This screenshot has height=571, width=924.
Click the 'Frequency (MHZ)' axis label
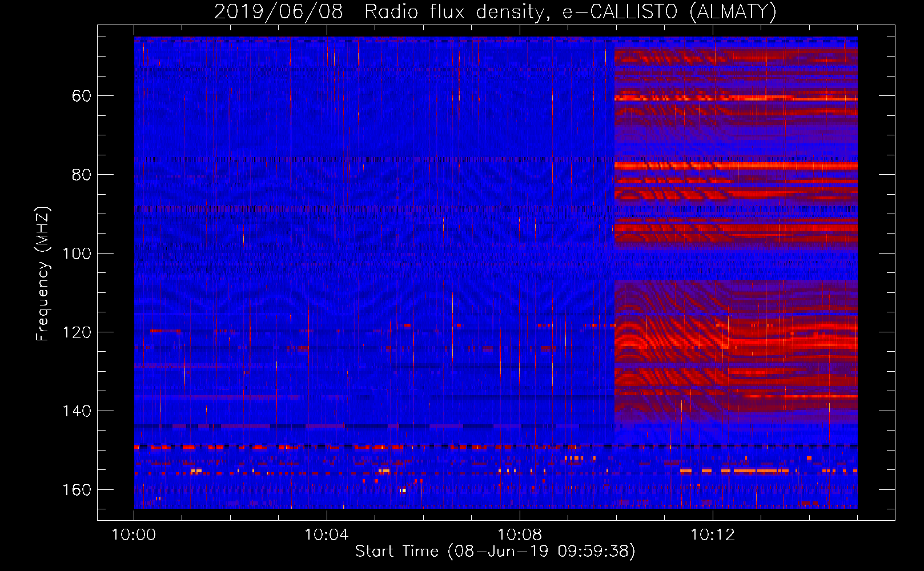43,274
